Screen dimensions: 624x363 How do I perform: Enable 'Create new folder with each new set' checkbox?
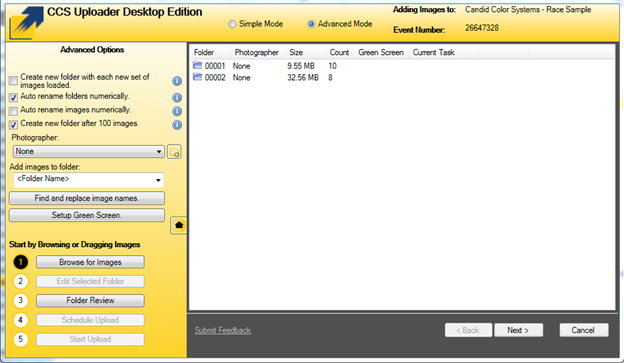(x=14, y=81)
